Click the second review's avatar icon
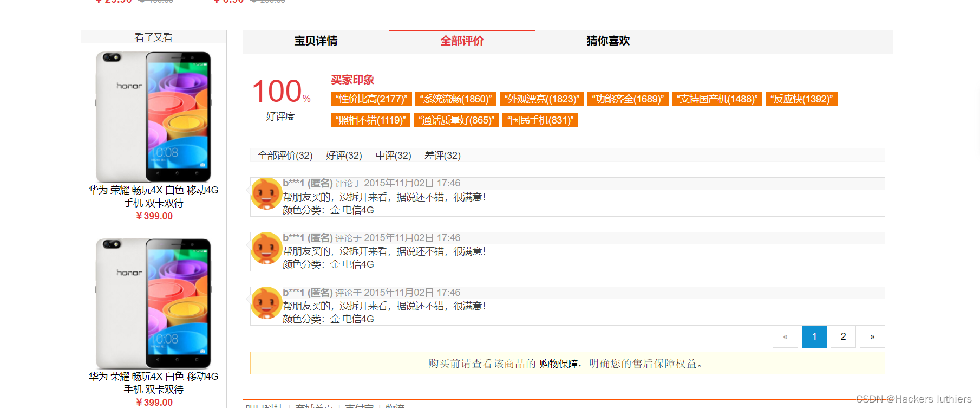 coord(266,249)
